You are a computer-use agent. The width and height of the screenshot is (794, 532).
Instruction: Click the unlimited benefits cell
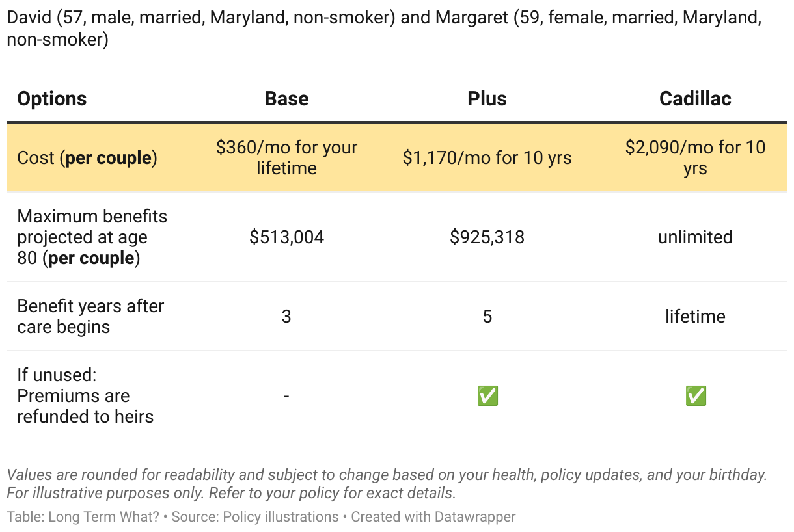[695, 237]
